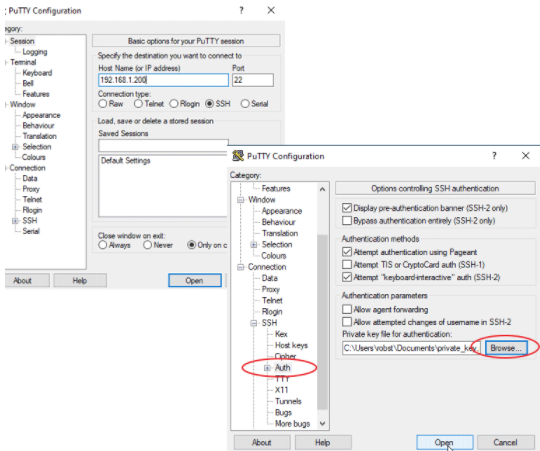540x451 pixels.
Task: Collapse the Window node in front window
Action: coord(240,200)
